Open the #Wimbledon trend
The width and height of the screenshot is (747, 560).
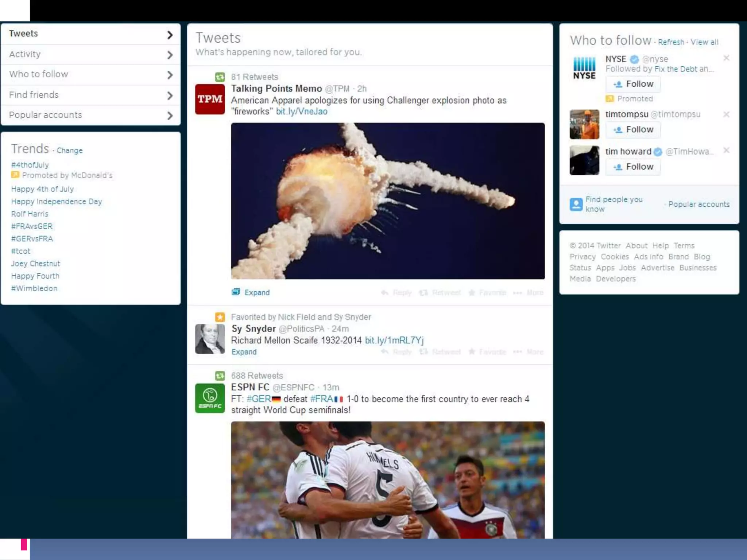pyautogui.click(x=34, y=288)
